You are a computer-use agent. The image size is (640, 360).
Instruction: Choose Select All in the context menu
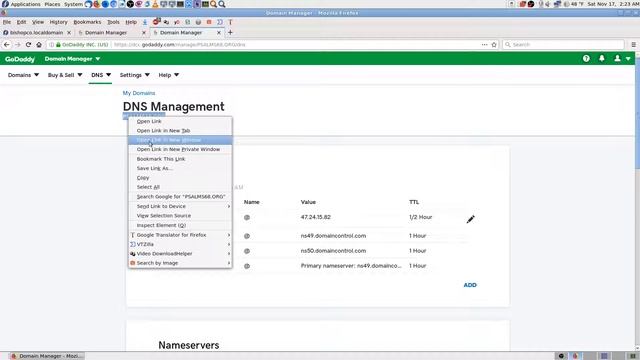pyautogui.click(x=180, y=187)
